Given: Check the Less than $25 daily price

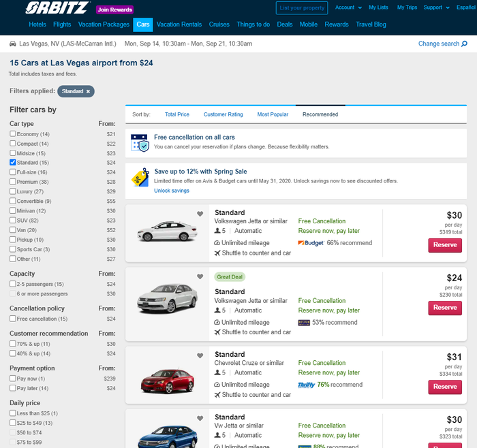Looking at the screenshot, I should (x=13, y=413).
